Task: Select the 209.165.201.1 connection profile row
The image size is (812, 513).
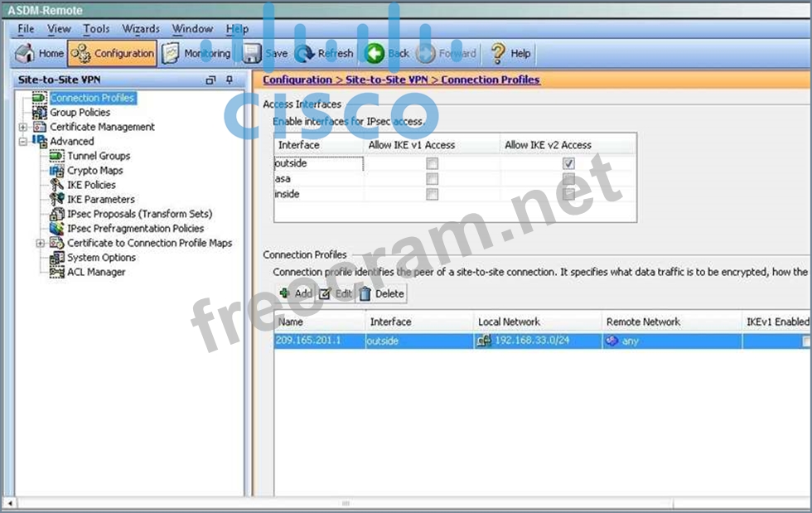Action: (319, 341)
